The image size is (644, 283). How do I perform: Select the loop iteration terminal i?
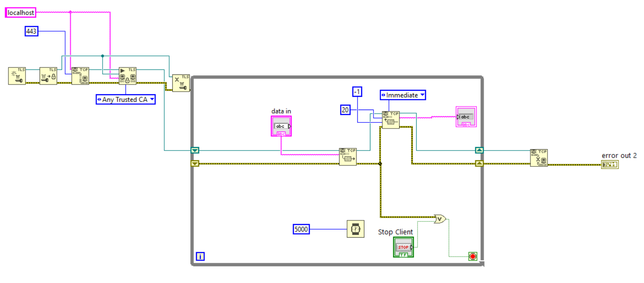pyautogui.click(x=200, y=257)
